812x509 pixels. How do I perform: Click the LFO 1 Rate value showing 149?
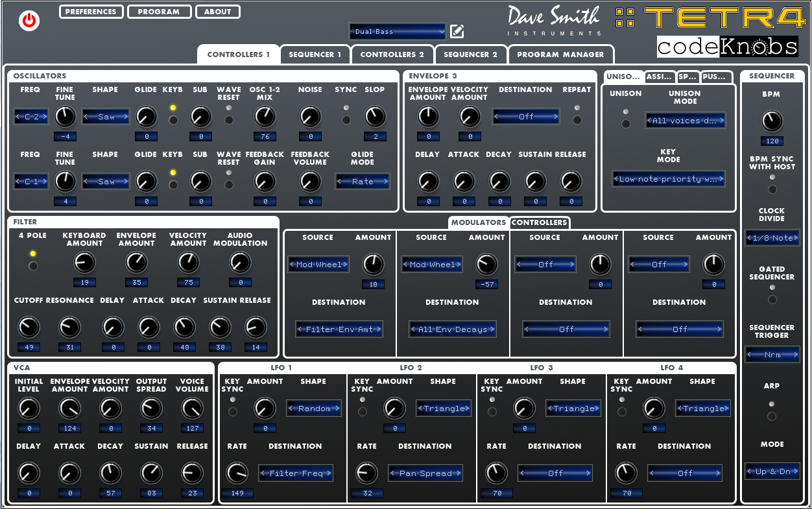[237, 493]
